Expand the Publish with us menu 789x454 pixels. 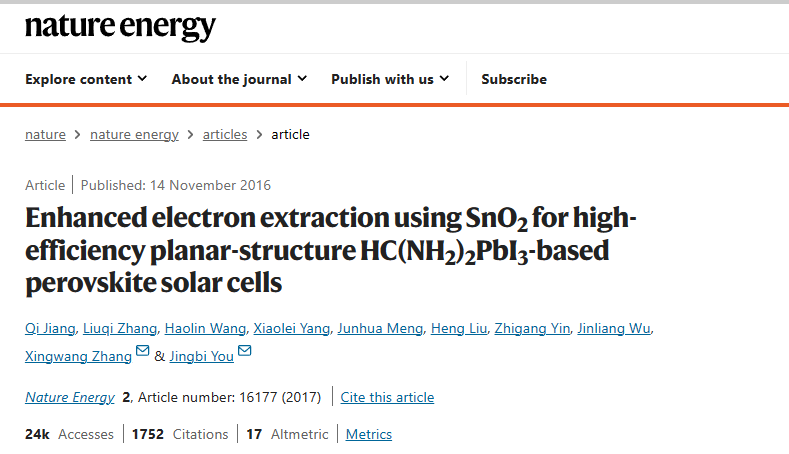[390, 79]
